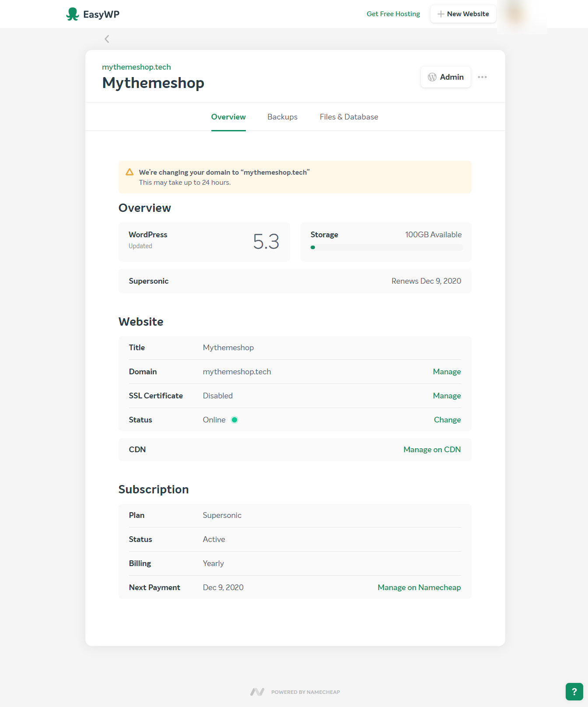Switch to the Backups tab
The image size is (588, 707).
click(x=282, y=117)
